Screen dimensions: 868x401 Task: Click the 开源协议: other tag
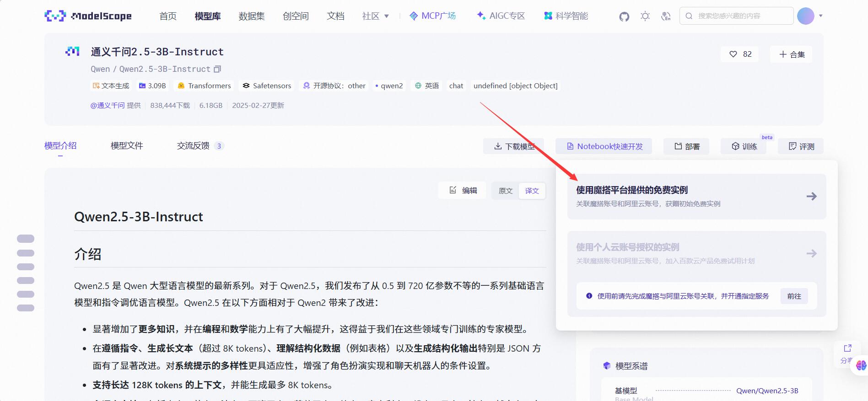[334, 86]
